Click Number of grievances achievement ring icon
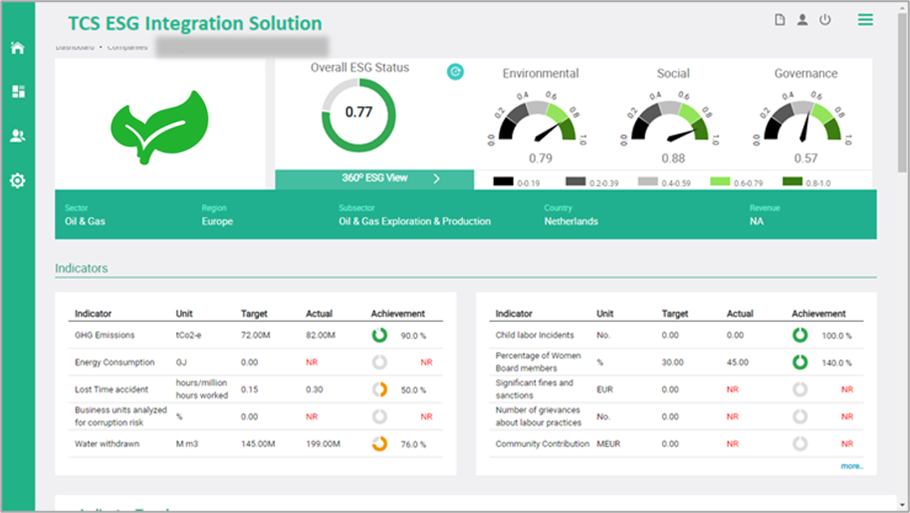Image resolution: width=910 pixels, height=513 pixels. pyautogui.click(x=800, y=417)
